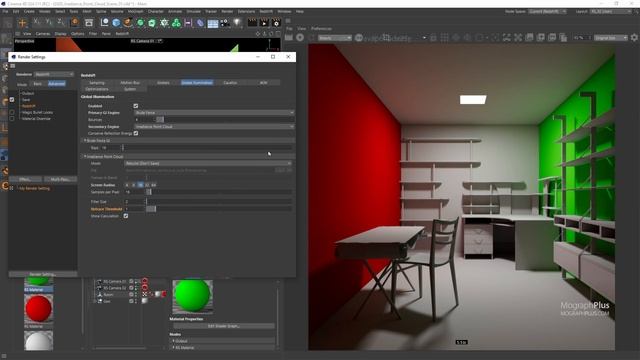The height and width of the screenshot is (360, 640).
Task: Click the Floor grid icon in toolbar
Action: [213, 23]
